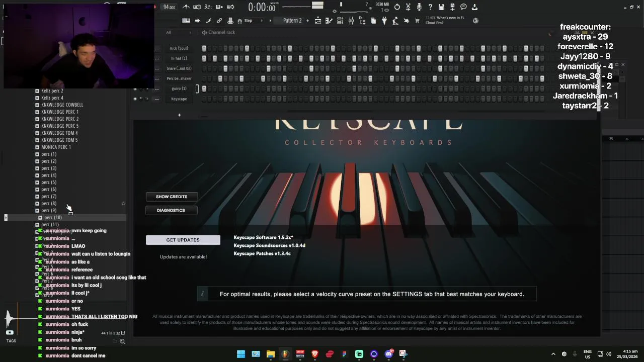The image size is (644, 362).
Task: Open the plugin picker plug icon
Action: (x=384, y=21)
